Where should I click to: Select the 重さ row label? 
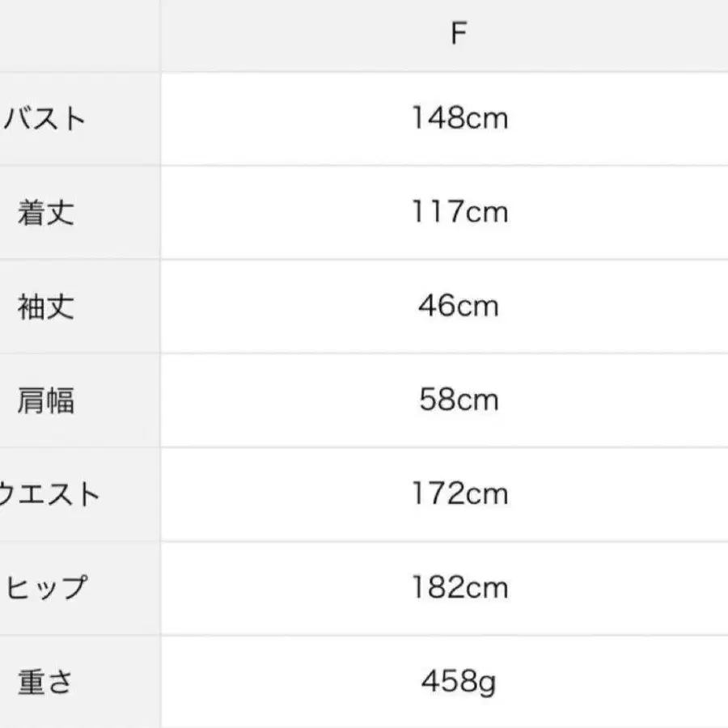tap(47, 682)
